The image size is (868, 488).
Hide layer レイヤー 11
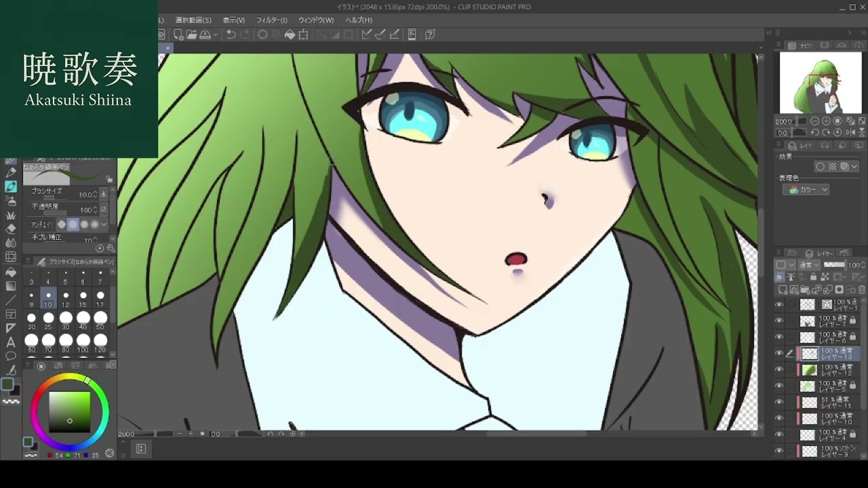[x=779, y=402]
